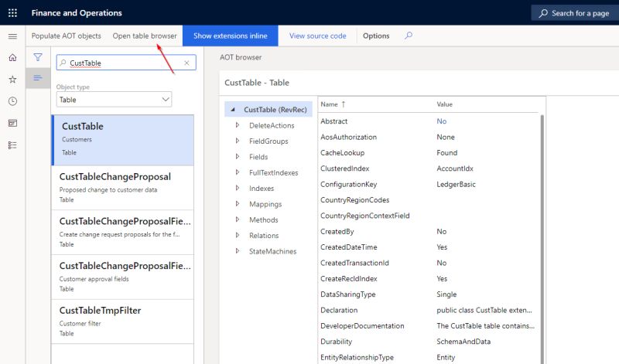Screen dimensions: 619x364
Task: Select the DeveloperDocumentation property row
Action: [x=429, y=326]
